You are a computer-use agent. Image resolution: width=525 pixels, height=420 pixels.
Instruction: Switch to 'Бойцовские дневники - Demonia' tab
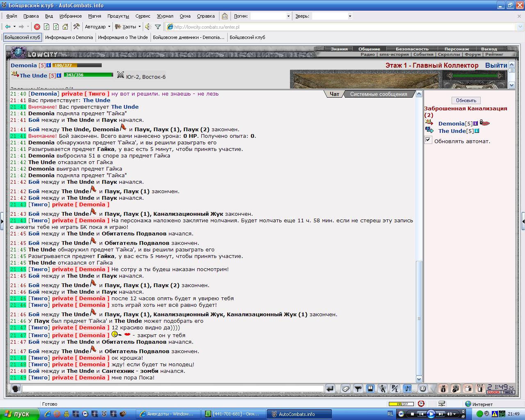189,37
